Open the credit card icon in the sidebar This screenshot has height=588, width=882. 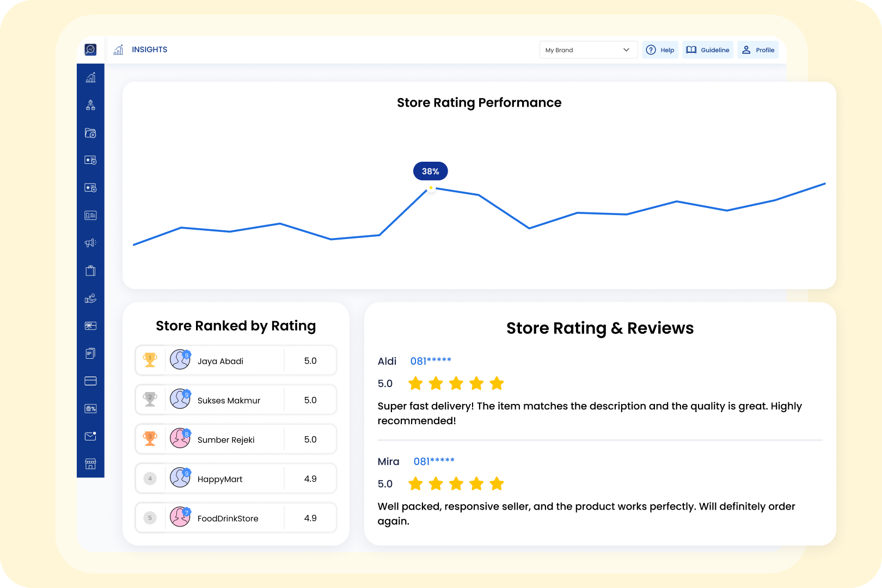tap(90, 381)
